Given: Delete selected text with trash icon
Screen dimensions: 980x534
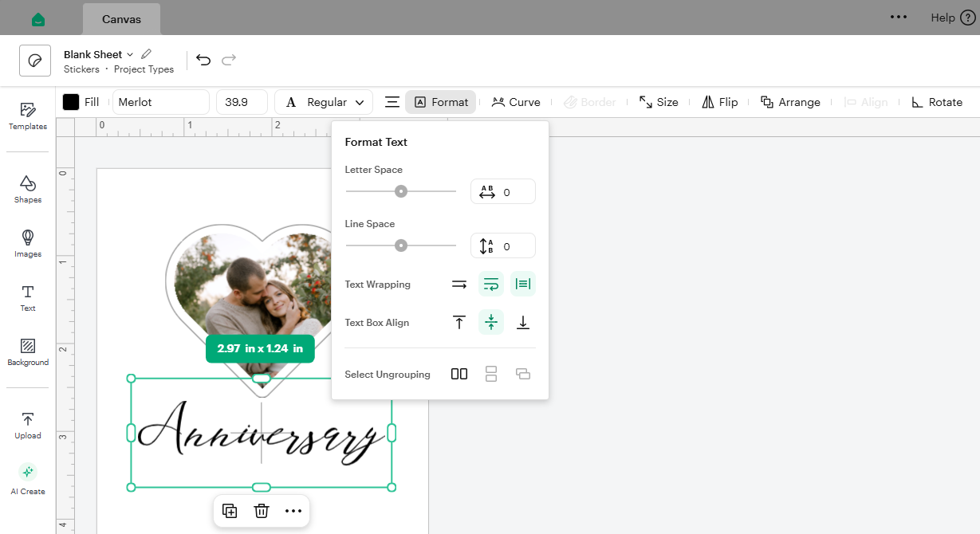Looking at the screenshot, I should tap(262, 511).
